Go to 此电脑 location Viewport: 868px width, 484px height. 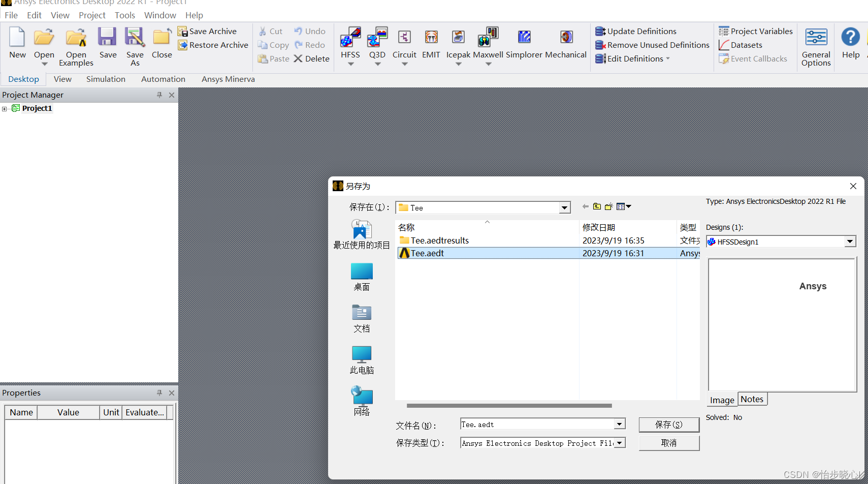coord(362,360)
